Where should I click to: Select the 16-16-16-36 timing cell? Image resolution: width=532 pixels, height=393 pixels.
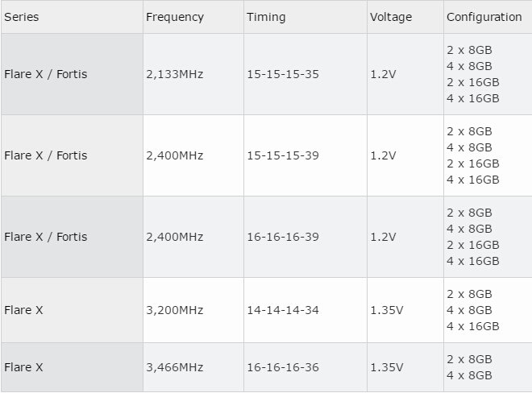click(305, 367)
